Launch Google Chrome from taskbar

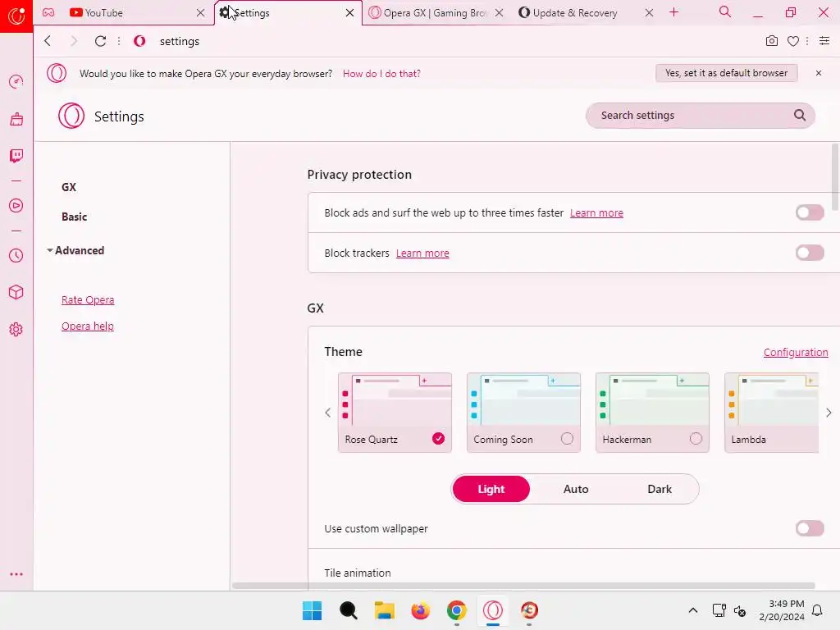(x=456, y=610)
